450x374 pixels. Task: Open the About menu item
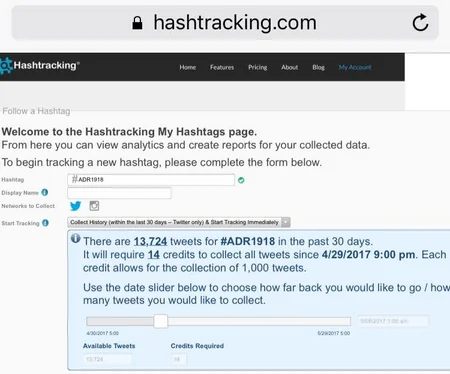pyautogui.click(x=290, y=67)
